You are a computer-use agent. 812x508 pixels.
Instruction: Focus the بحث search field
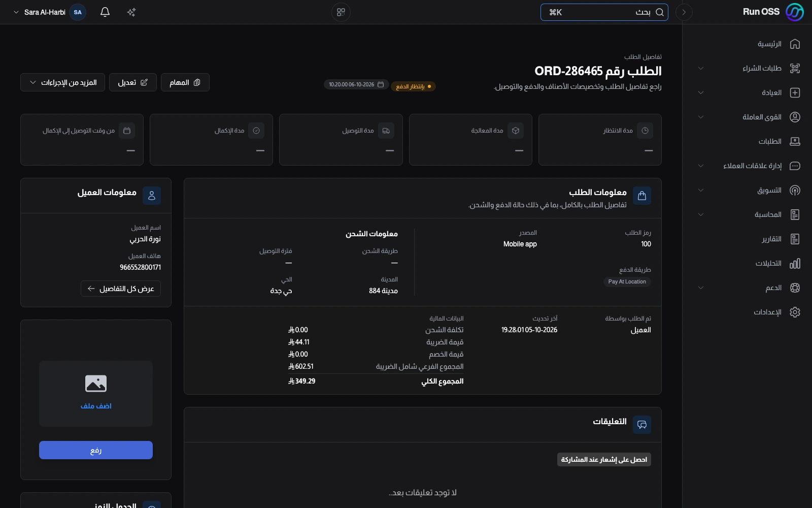pos(604,12)
